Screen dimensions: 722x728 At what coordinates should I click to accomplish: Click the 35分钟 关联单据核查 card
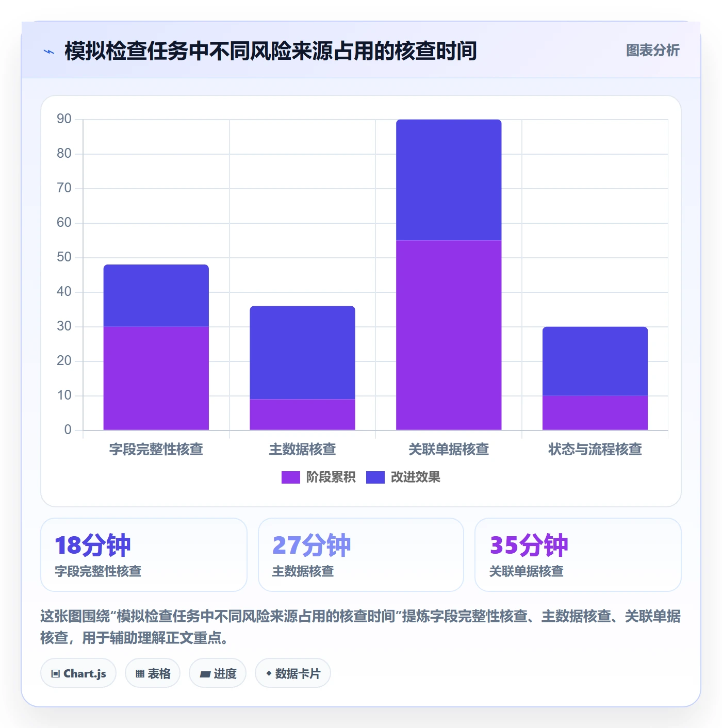tap(578, 555)
